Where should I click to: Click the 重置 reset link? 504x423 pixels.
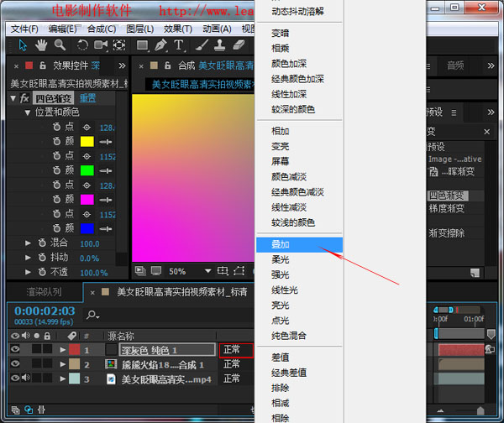point(87,98)
